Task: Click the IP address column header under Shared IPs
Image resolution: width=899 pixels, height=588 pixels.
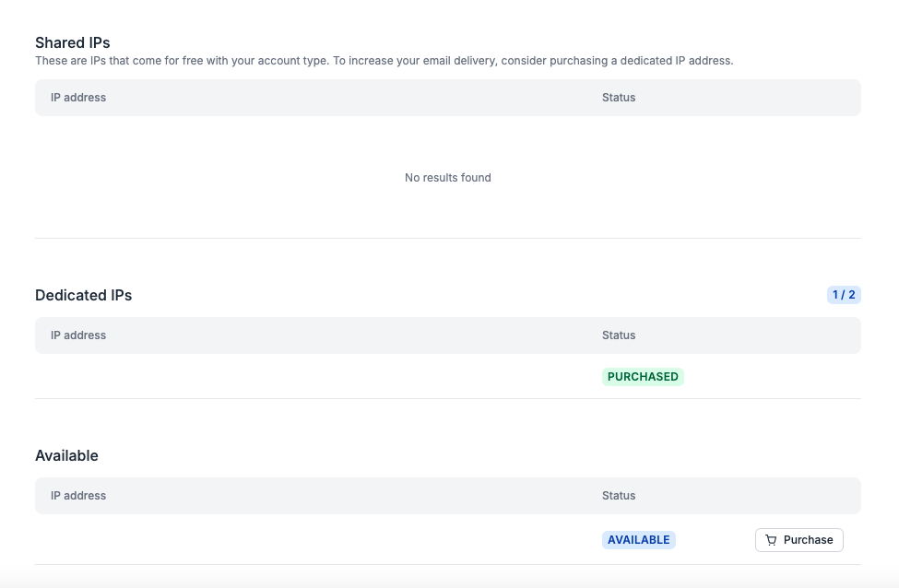Action: (78, 98)
